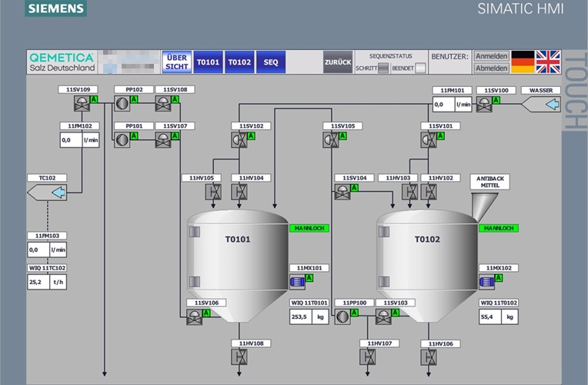Switch language to English flag

[x=548, y=62]
